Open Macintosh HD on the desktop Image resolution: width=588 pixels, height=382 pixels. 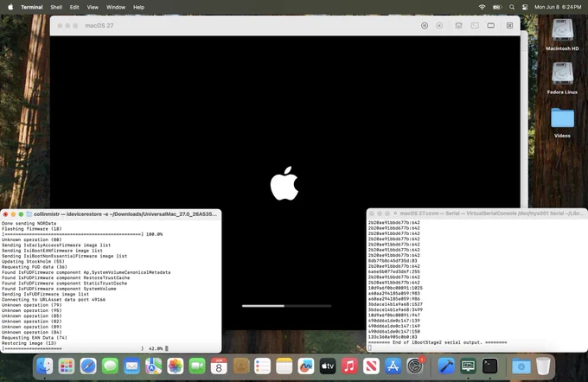[562, 35]
